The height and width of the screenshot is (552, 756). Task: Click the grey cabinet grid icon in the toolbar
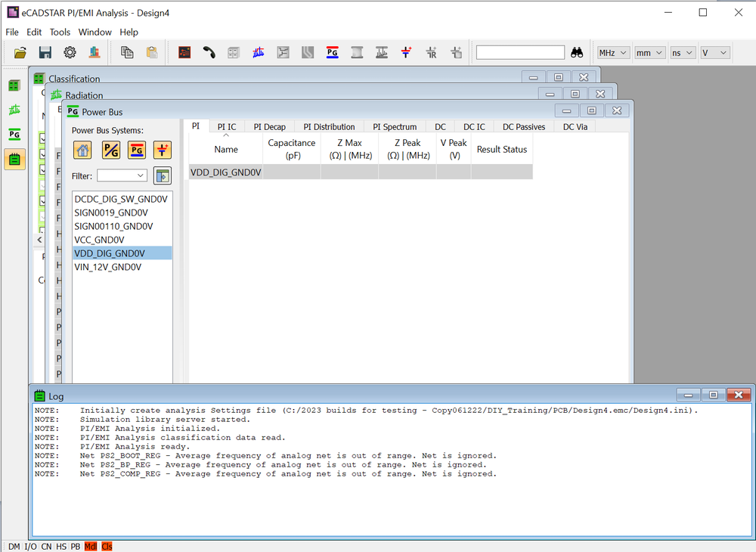(x=234, y=52)
